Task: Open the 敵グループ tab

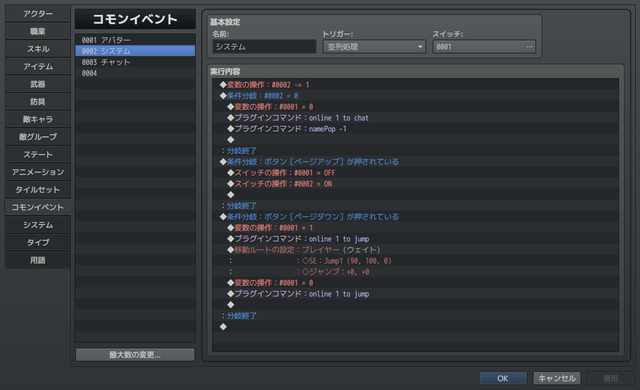Action: click(38, 137)
